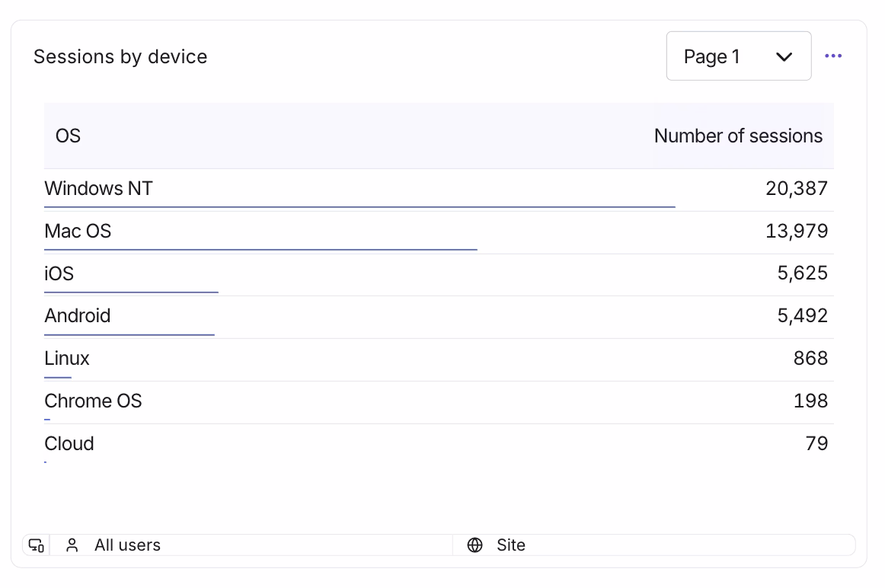Open the three-dots more options menu
This screenshot has height=588, width=885.
[833, 56]
